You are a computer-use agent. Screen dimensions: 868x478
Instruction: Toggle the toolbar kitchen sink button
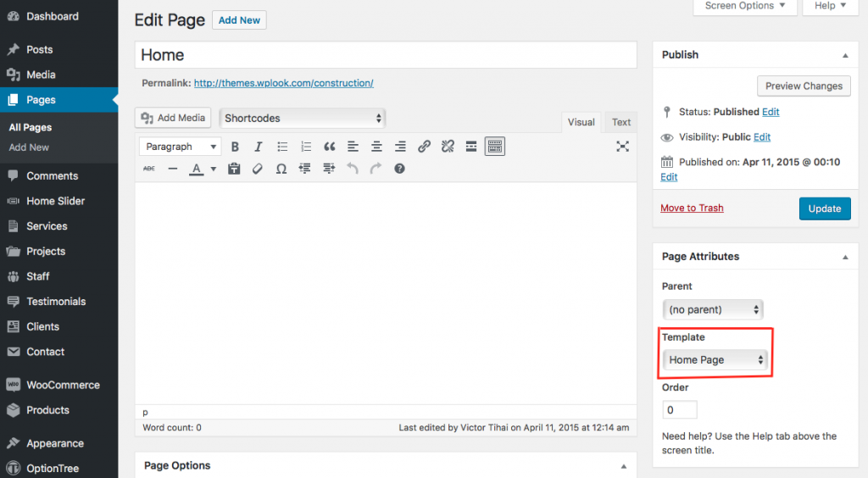click(495, 147)
